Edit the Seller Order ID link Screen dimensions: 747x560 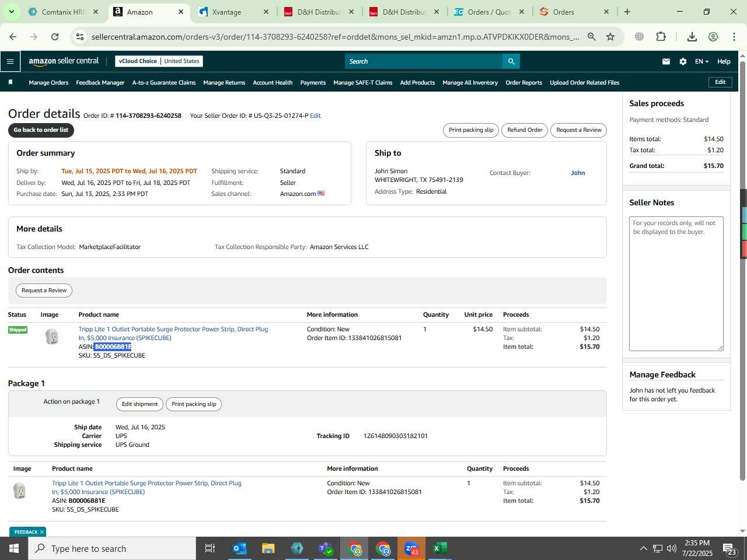click(x=315, y=116)
